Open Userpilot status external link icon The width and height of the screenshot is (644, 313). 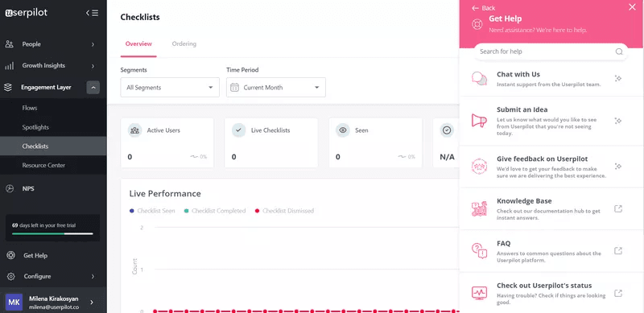click(x=618, y=293)
